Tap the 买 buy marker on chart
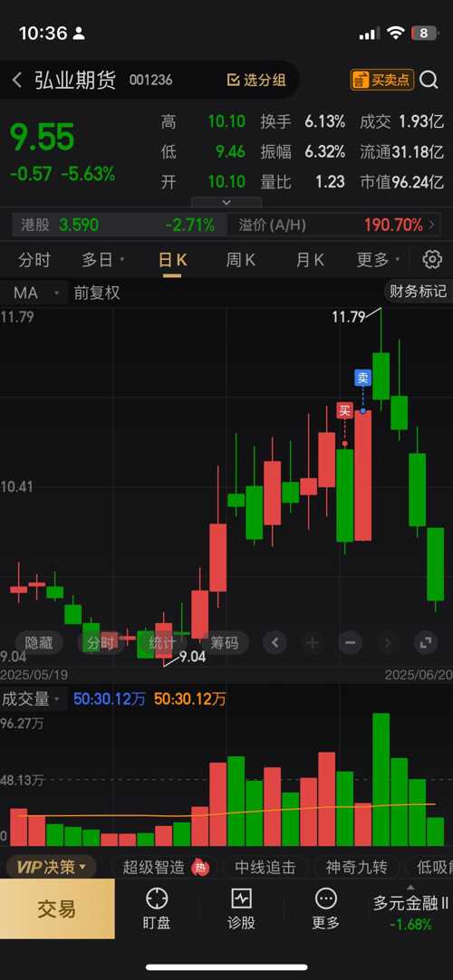Screen dimensions: 453x980 coord(345,410)
